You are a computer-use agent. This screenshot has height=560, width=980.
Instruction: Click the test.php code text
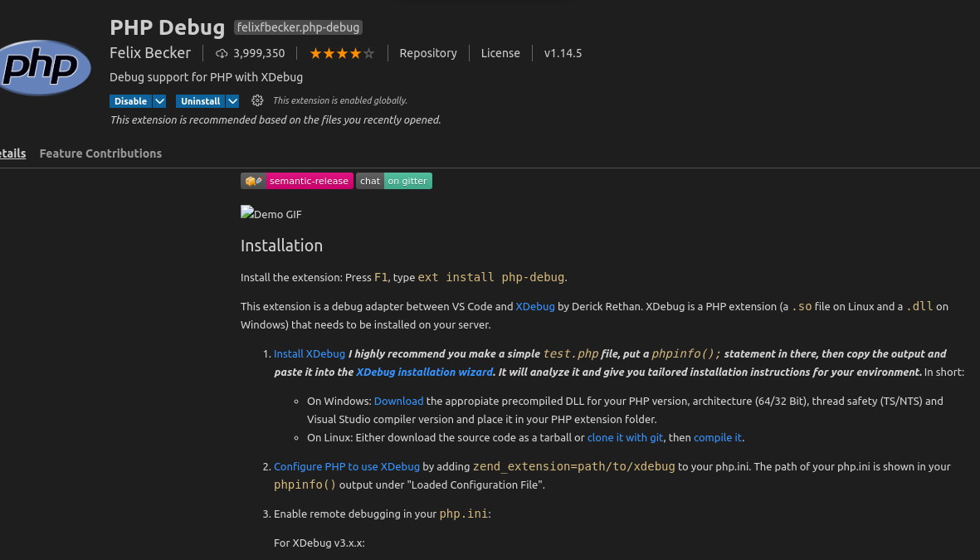pos(571,353)
